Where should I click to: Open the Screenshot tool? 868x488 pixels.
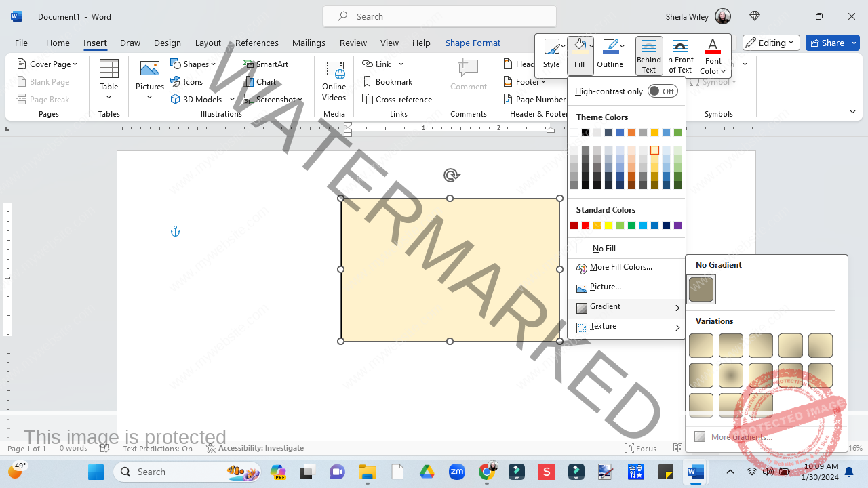273,99
